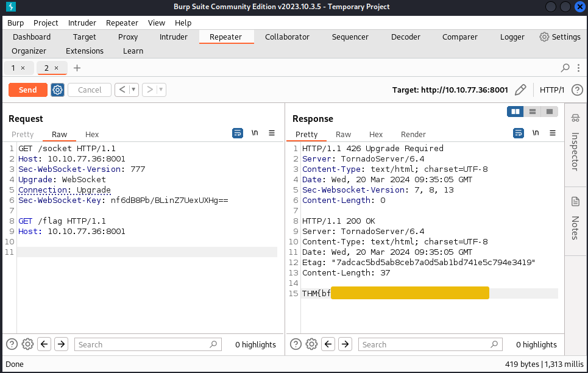The height and width of the screenshot is (373, 588).
Task: Go to previous response search match
Action: click(328, 344)
